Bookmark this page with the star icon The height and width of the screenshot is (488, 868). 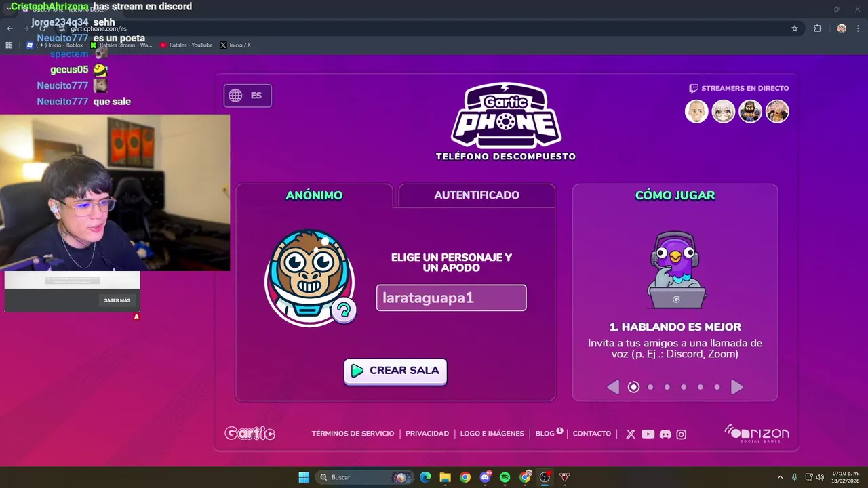point(795,28)
